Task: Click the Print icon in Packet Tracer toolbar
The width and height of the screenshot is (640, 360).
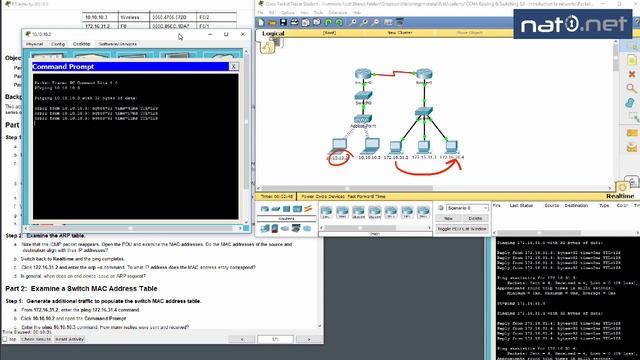Action: [x=294, y=22]
